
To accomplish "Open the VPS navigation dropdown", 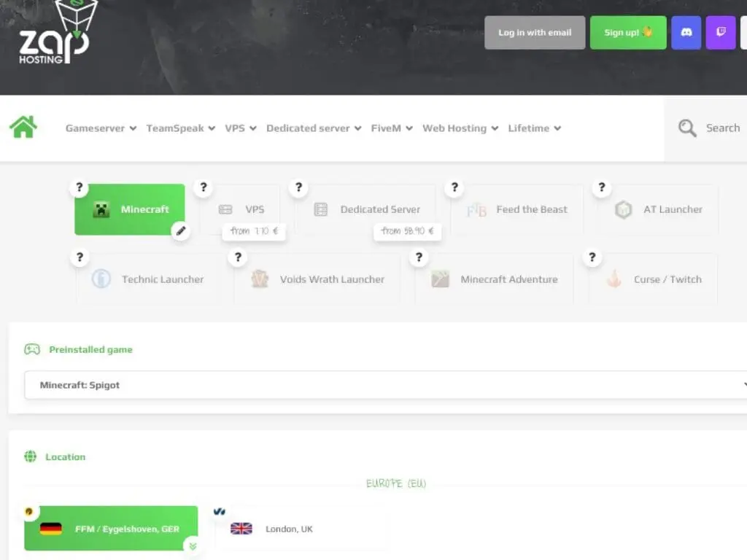I will click(x=241, y=128).
